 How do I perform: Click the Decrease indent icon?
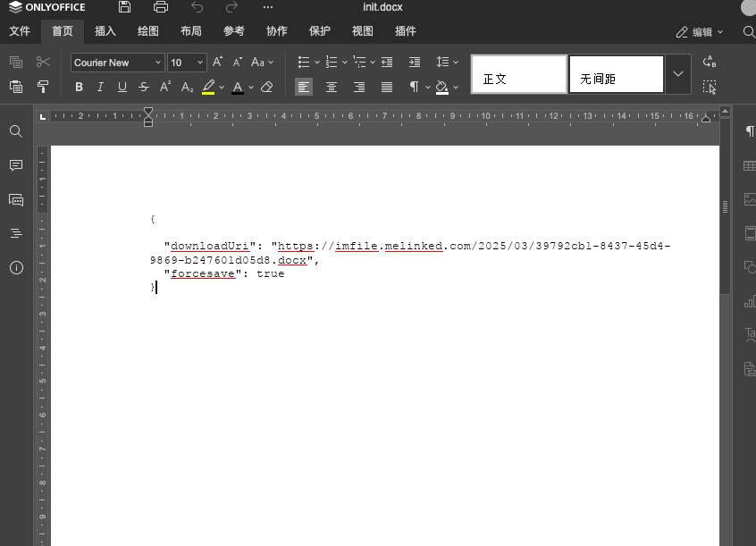(x=387, y=62)
